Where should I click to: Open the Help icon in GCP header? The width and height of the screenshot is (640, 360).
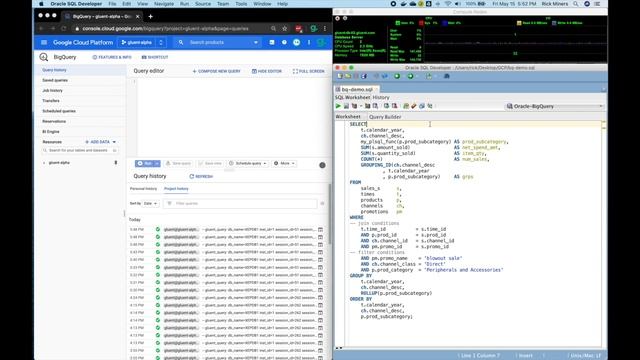tap(284, 42)
